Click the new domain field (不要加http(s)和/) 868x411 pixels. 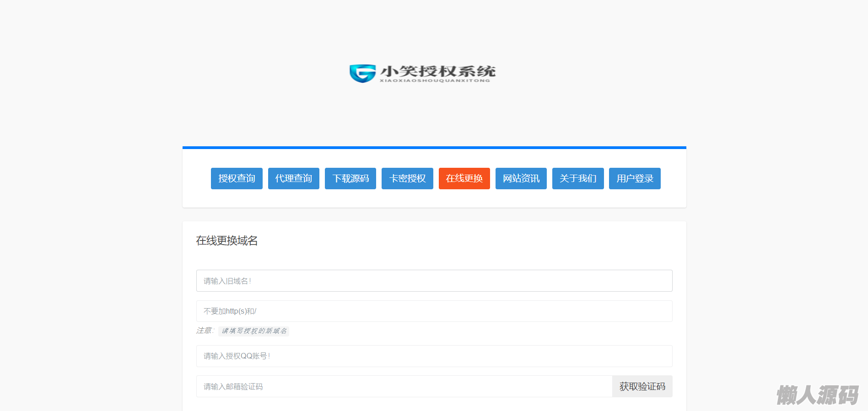[x=434, y=311]
